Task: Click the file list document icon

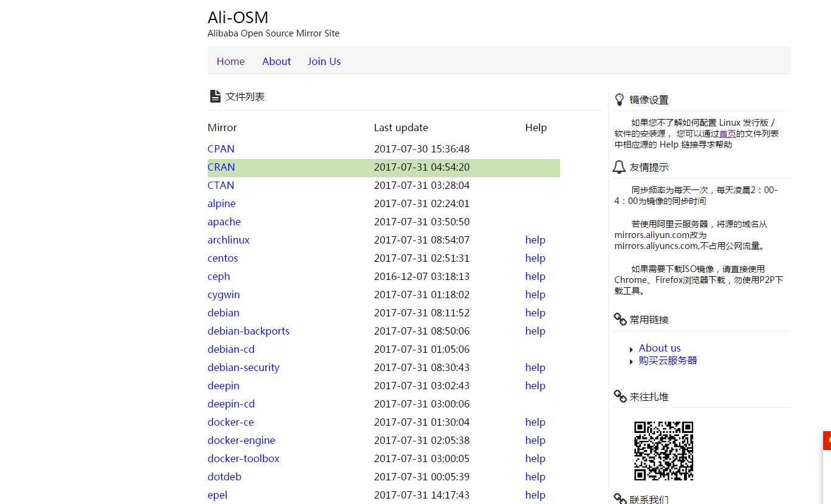Action: [215, 96]
